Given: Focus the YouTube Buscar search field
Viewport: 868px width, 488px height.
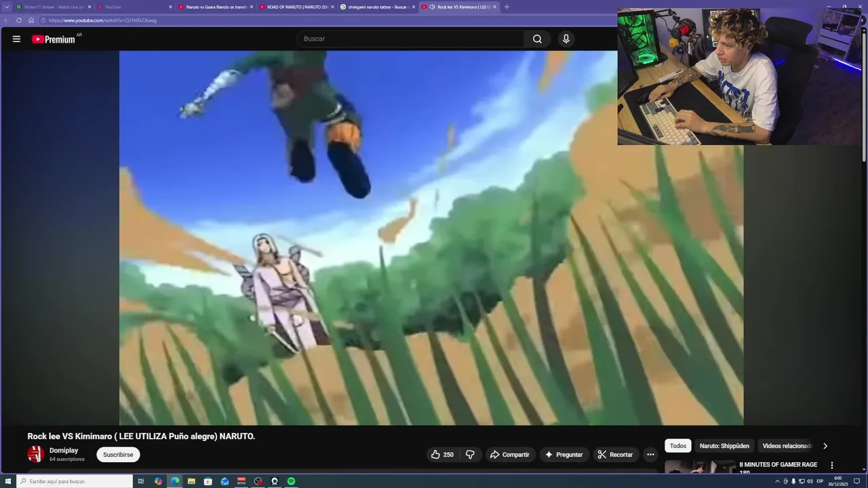Looking at the screenshot, I should point(410,39).
